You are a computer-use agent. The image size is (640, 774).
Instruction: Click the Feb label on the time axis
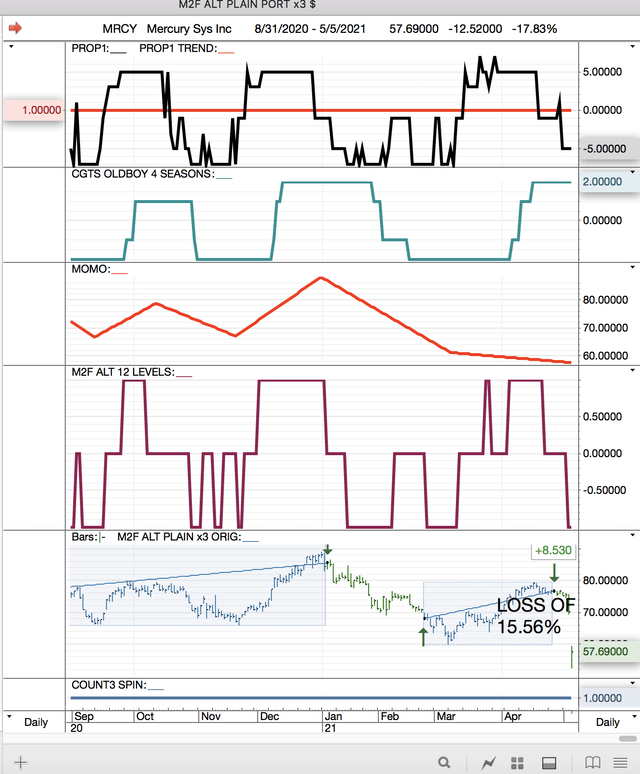390,716
